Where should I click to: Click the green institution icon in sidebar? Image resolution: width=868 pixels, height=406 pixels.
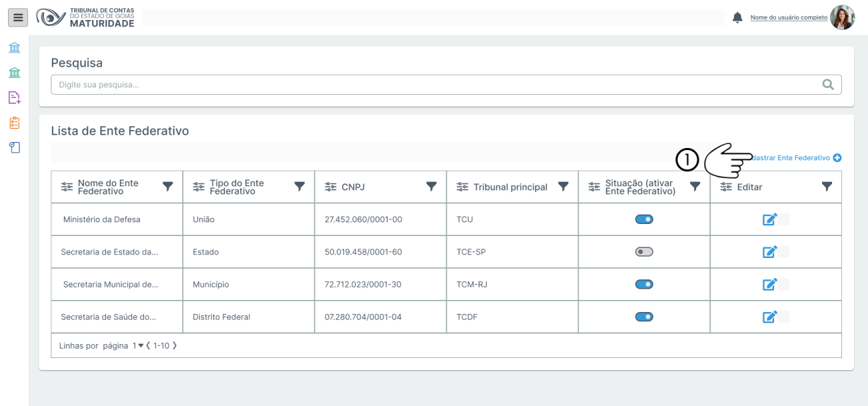click(14, 73)
